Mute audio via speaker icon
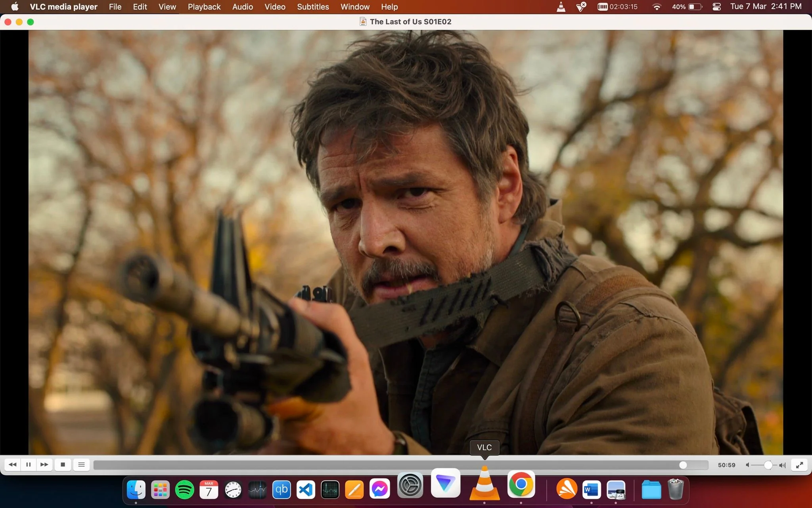 [747, 465]
